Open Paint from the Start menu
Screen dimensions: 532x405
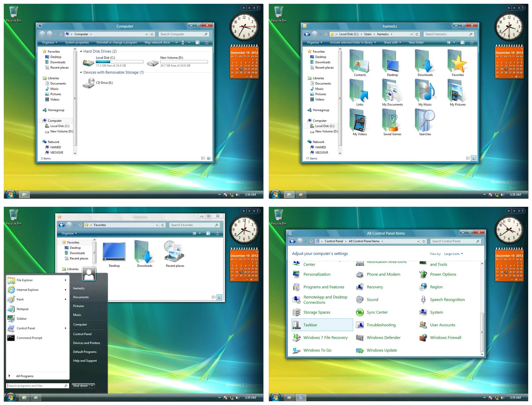pos(20,299)
